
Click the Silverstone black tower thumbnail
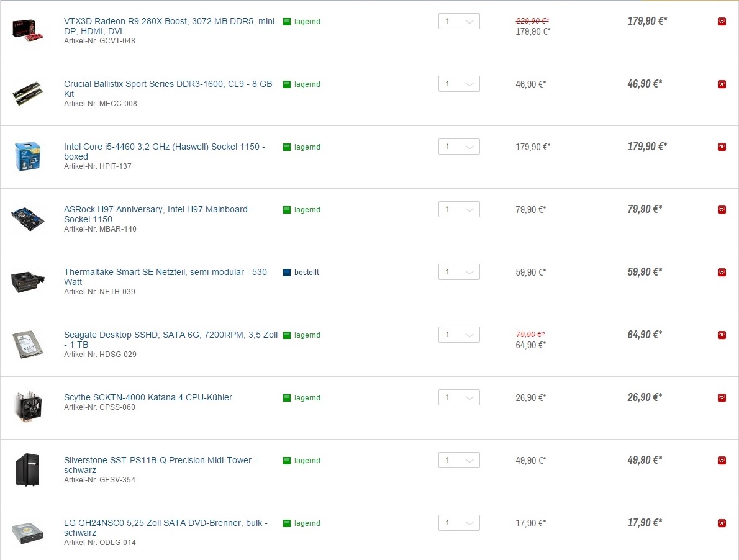(27, 469)
